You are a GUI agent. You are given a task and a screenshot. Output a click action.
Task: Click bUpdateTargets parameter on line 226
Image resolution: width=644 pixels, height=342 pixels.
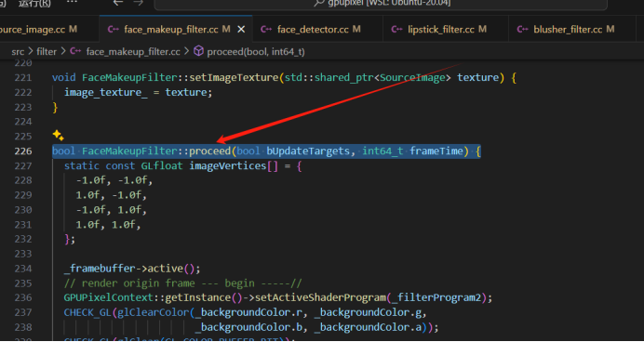[308, 151]
